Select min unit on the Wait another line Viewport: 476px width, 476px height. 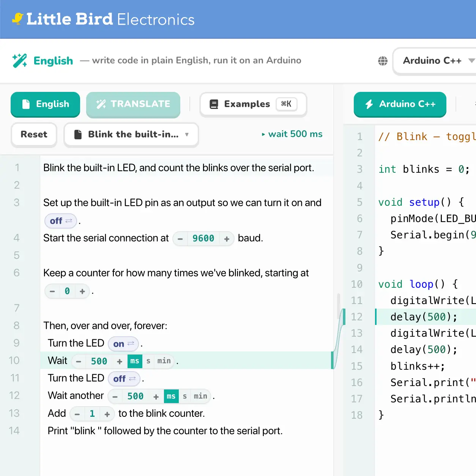[x=200, y=396]
